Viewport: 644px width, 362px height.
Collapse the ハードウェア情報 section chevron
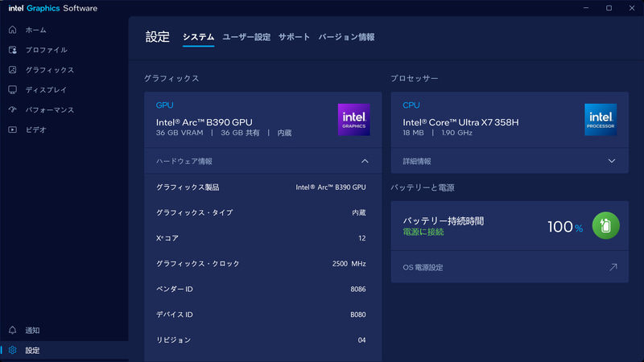365,162
